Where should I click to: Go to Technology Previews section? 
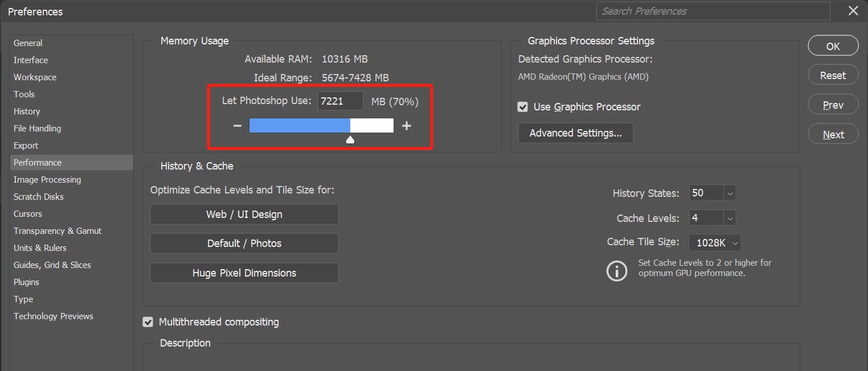point(54,316)
